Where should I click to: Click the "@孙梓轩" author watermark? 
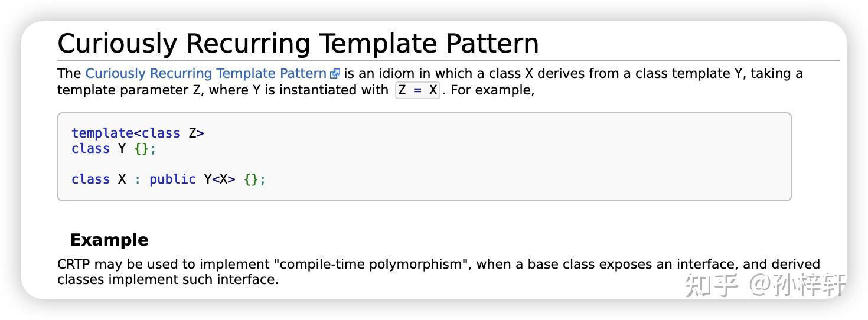tap(797, 285)
